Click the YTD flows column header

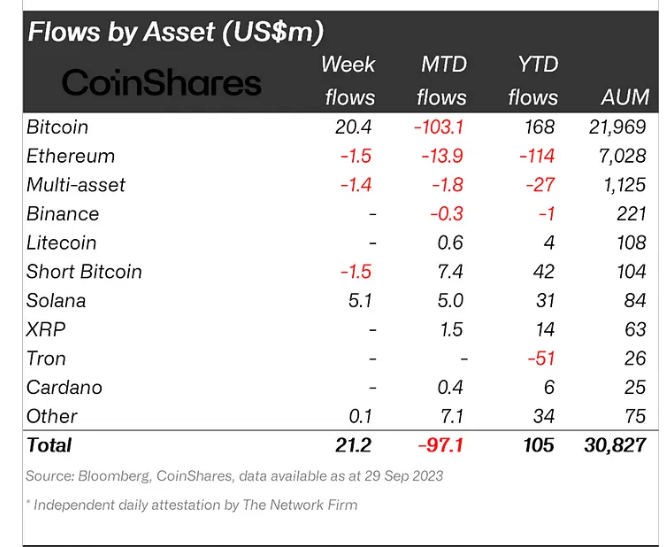(x=532, y=80)
